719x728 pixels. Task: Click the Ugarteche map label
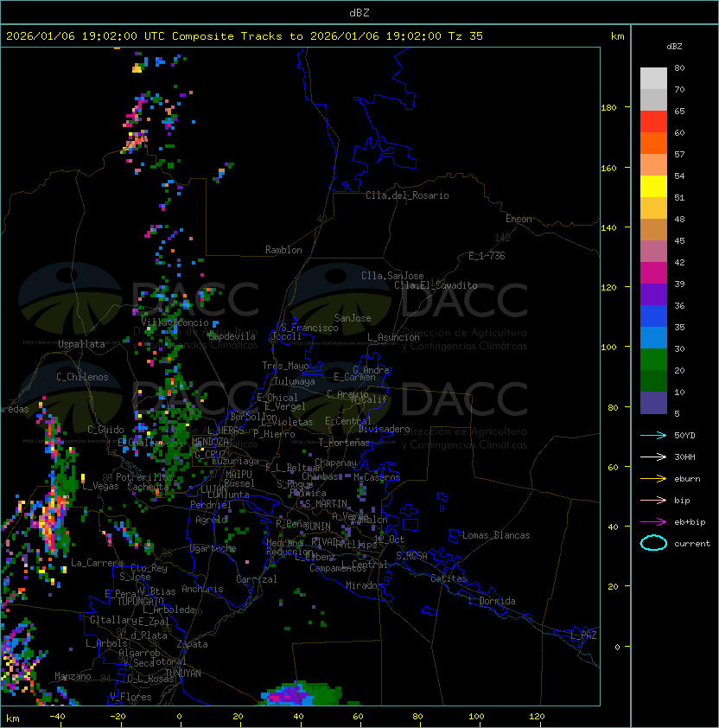[x=213, y=548]
